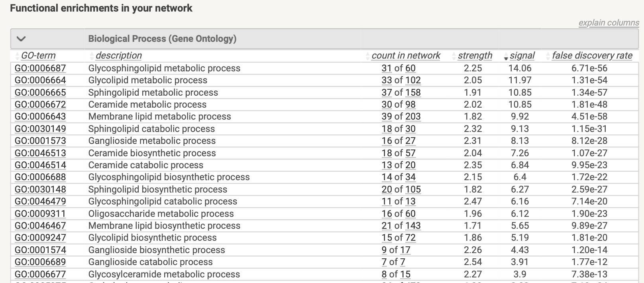Viewport: 644px width, 283px height.
Task: Open GO:0009311 Oligosaccharide term link
Action: [x=40, y=214]
